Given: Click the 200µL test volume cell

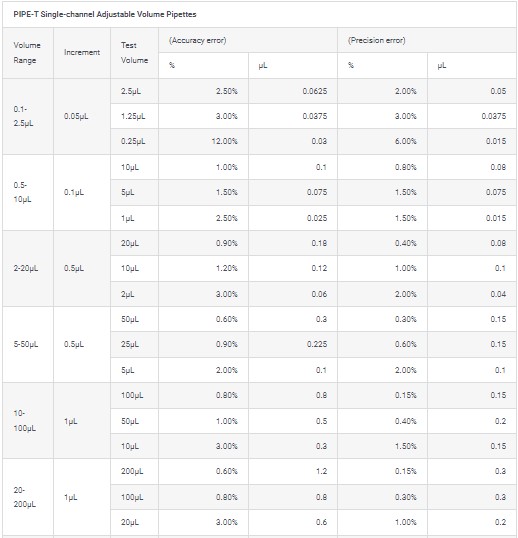Looking at the screenshot, I should click(132, 471).
